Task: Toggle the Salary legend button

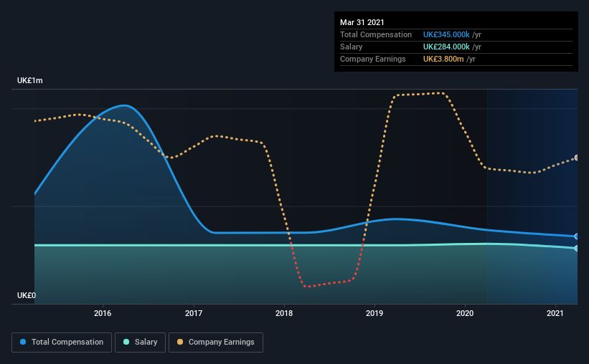Action: click(x=140, y=343)
